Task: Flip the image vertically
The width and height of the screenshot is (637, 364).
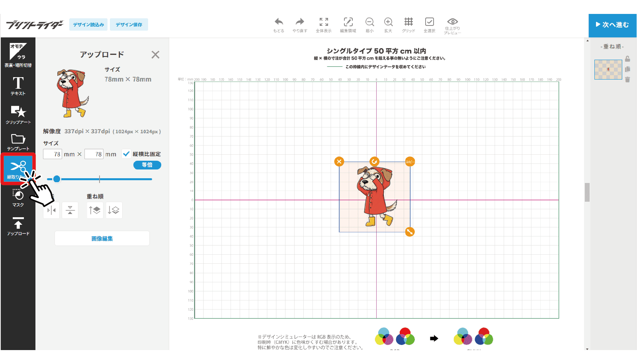Action: click(x=70, y=210)
